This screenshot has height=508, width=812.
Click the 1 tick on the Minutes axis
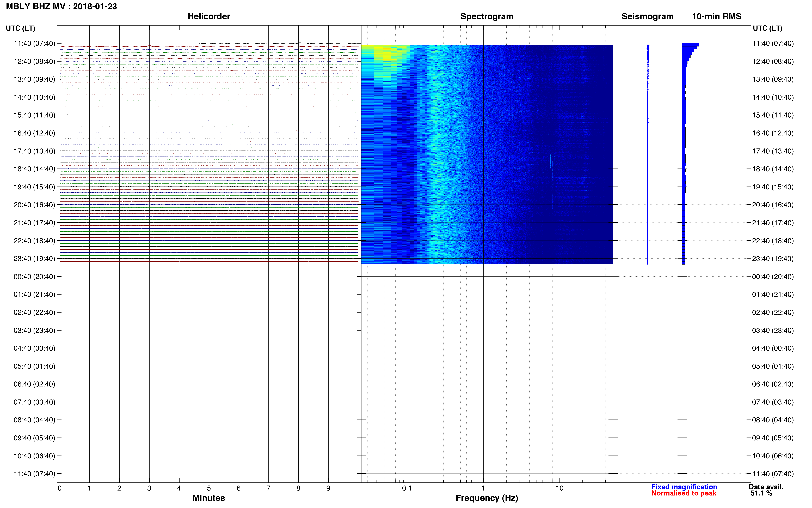click(89, 488)
